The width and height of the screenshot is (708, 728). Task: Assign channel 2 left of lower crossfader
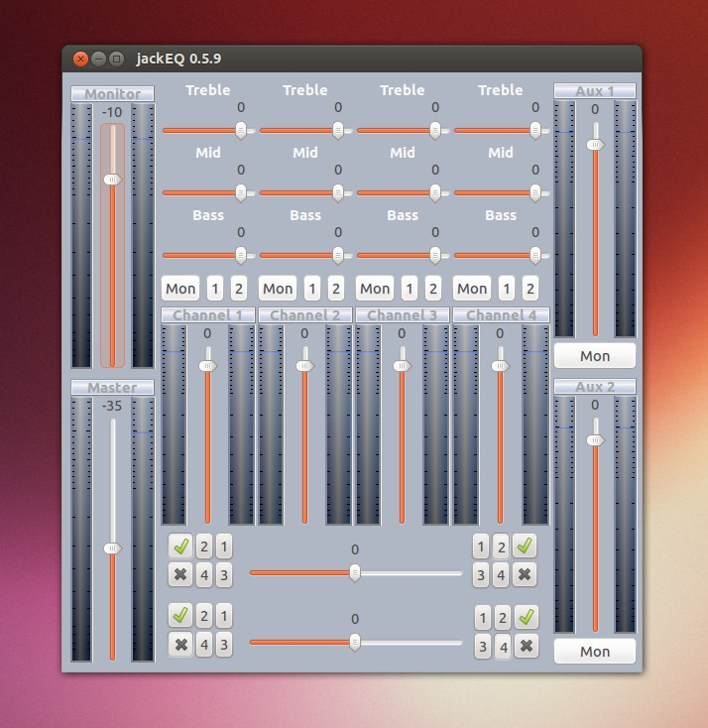(x=204, y=616)
